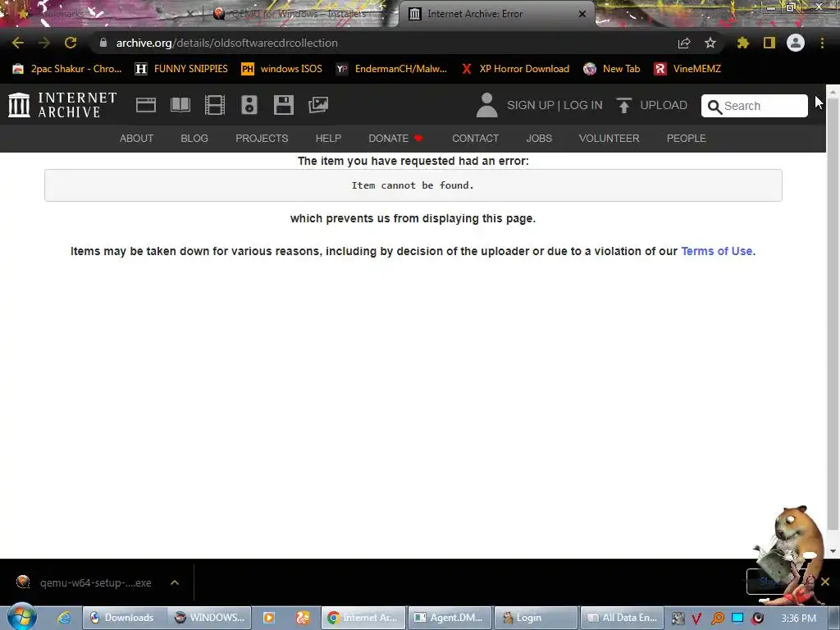
Task: Click the orange magnifier tray icon
Action: tap(717, 619)
